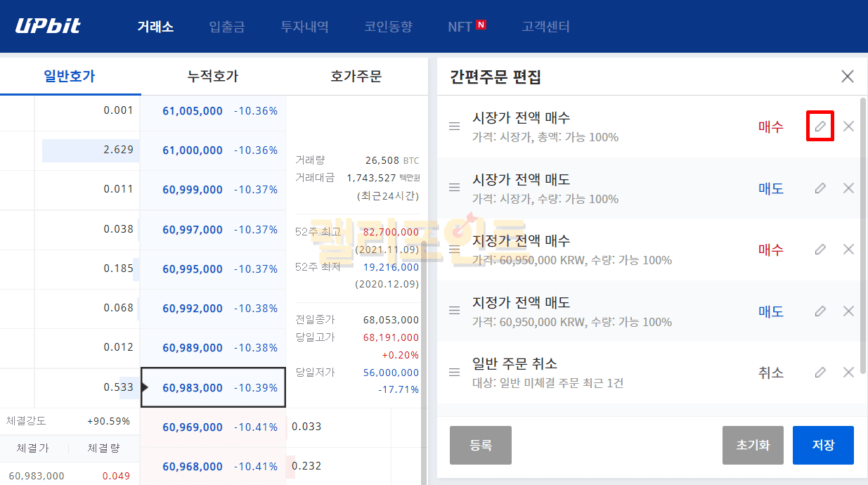The width and height of the screenshot is (868, 485).
Task: Remove the 지정가 전액 매수 quick order
Action: [848, 250]
